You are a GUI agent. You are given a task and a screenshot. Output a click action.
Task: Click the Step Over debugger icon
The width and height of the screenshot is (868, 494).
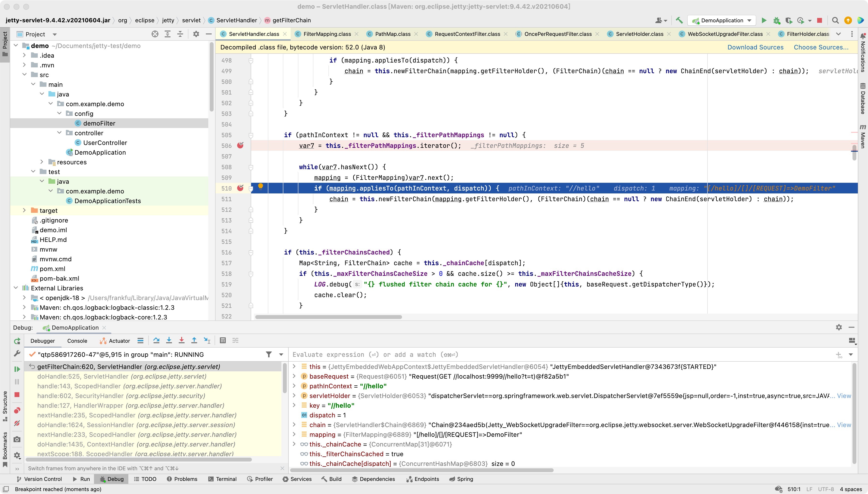[156, 340]
